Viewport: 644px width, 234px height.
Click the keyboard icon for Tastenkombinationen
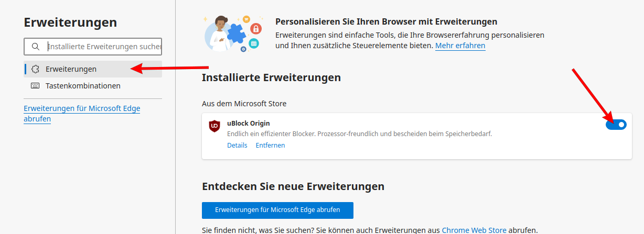click(x=36, y=86)
